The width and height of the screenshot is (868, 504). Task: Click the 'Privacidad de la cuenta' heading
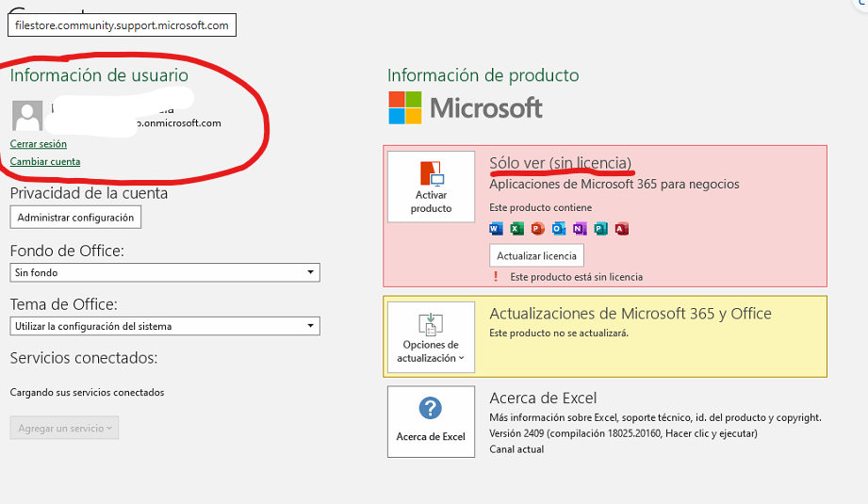89,193
